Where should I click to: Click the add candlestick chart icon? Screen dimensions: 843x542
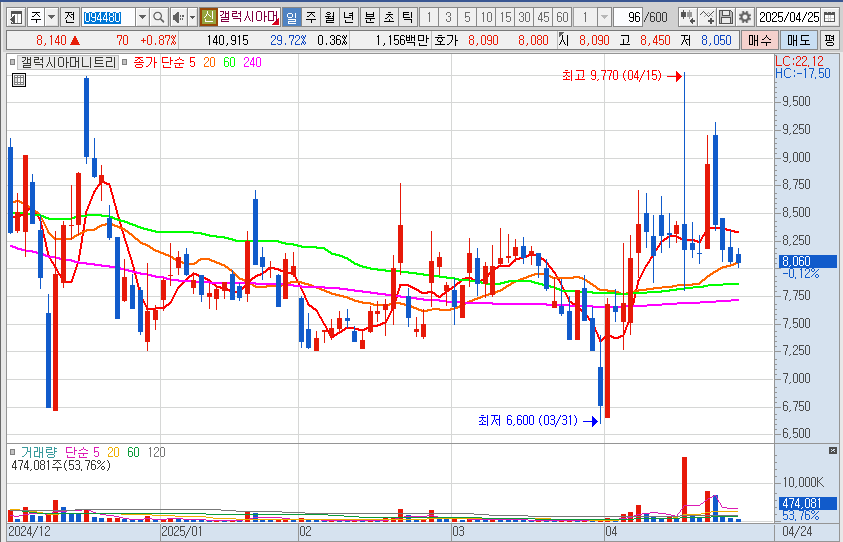(688, 18)
